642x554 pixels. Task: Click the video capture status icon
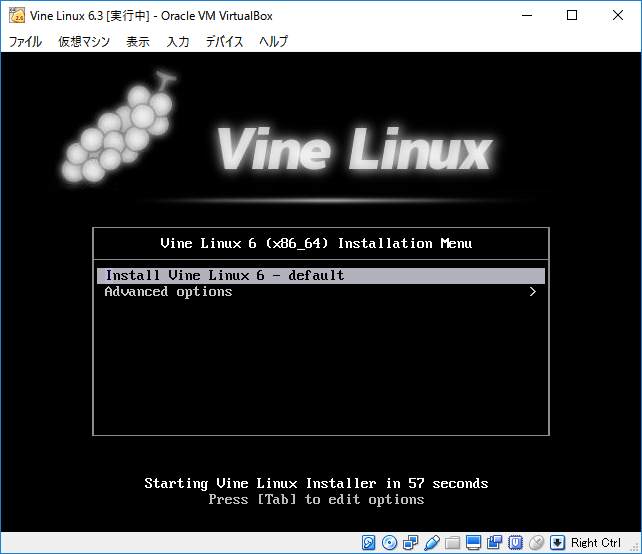tap(494, 543)
